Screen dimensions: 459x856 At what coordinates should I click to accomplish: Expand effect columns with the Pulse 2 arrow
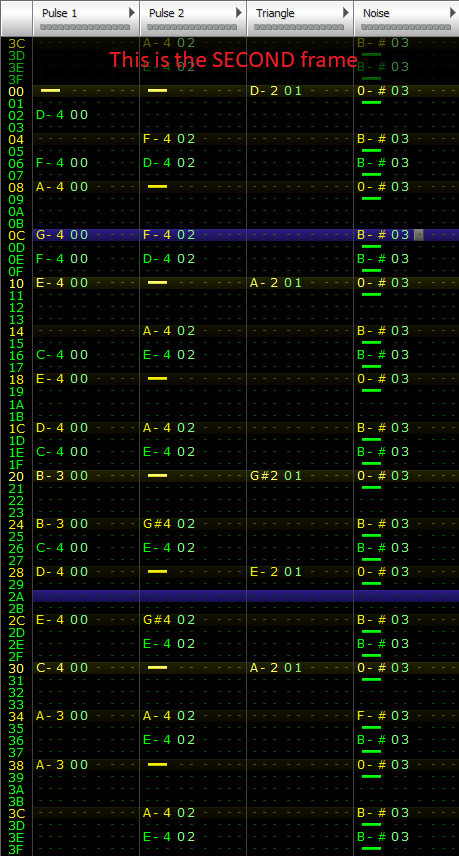pyautogui.click(x=239, y=13)
